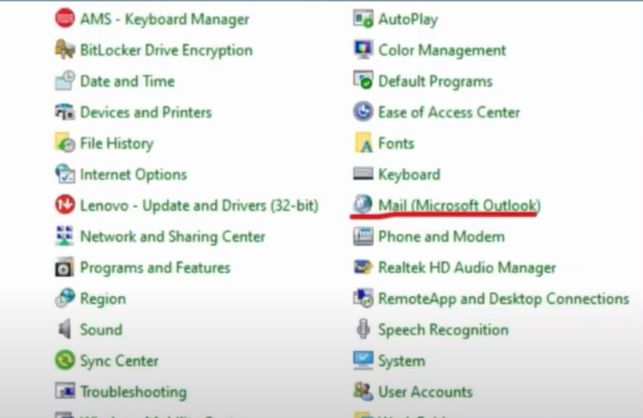This screenshot has height=418, width=643.
Task: Open the Internet Options link
Action: click(x=133, y=175)
